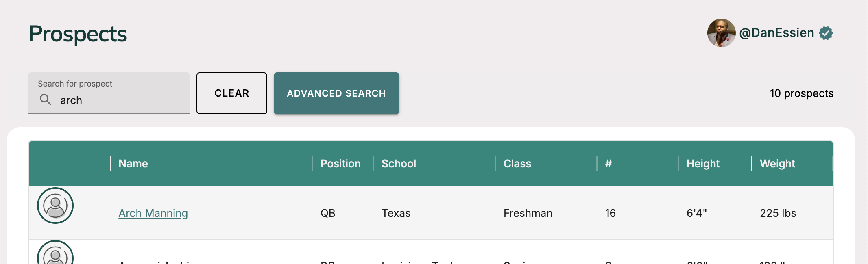Click the School column header
This screenshot has height=264, width=868.
(399, 164)
